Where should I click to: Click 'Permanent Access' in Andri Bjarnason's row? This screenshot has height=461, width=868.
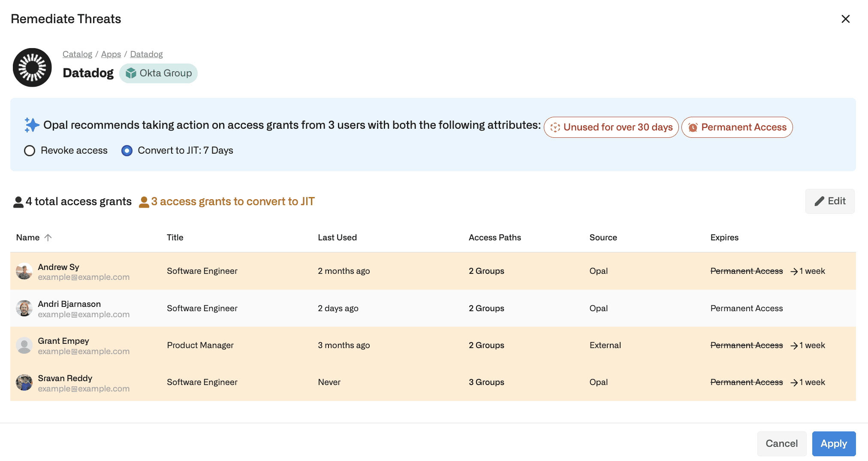(746, 308)
